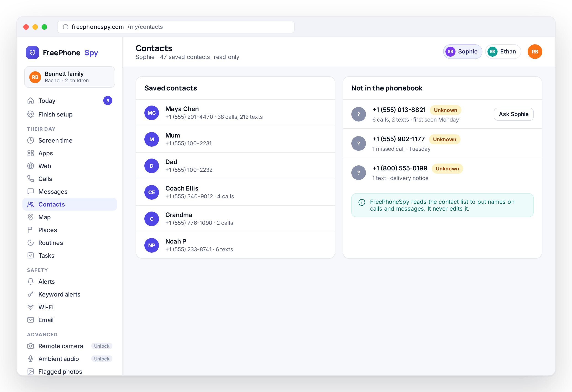Open the Apps grid icon

coord(31,153)
